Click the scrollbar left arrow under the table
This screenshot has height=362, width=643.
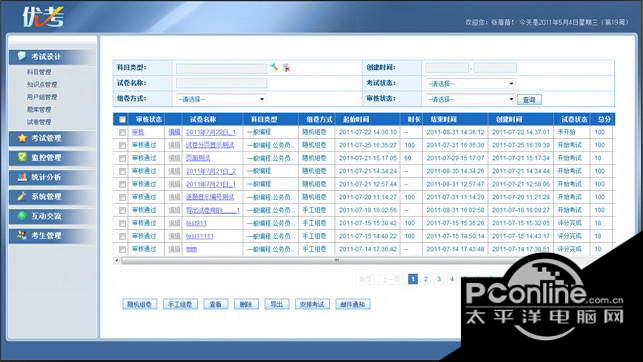116,260
